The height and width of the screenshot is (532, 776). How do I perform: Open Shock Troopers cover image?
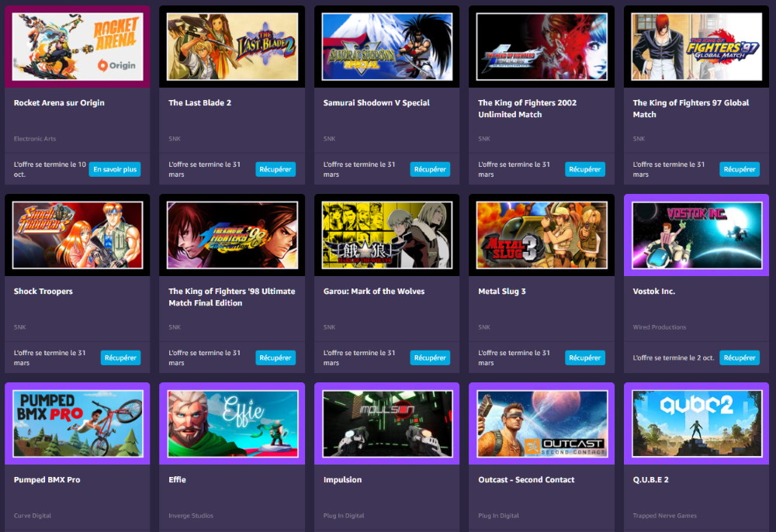(78, 235)
